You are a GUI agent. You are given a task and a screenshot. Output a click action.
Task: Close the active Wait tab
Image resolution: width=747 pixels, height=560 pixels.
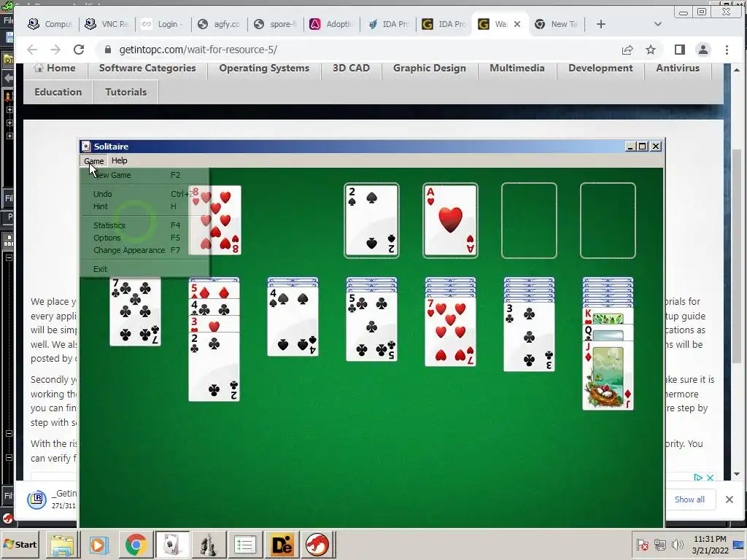[517, 24]
